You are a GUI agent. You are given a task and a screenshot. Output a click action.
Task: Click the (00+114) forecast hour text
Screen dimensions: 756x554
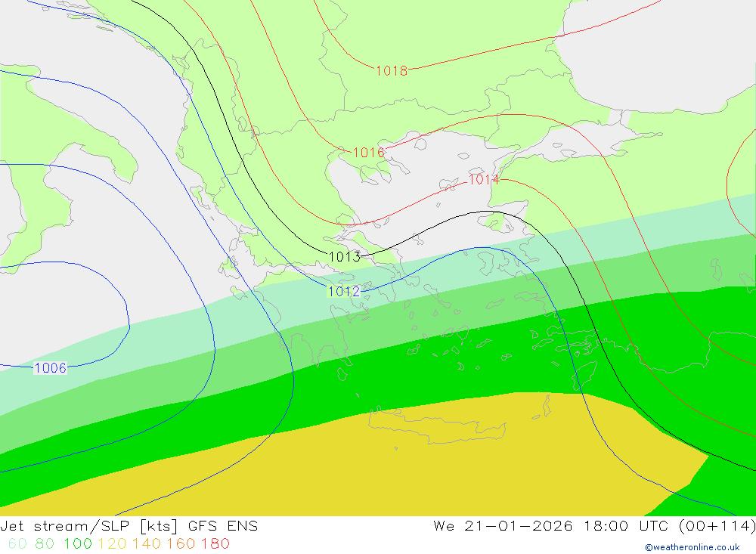[717, 525]
